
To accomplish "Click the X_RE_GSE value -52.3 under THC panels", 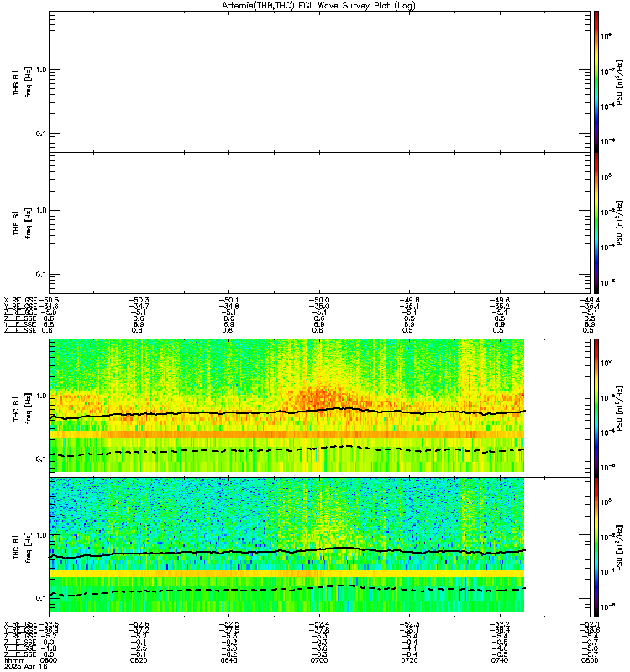I will point(410,624).
